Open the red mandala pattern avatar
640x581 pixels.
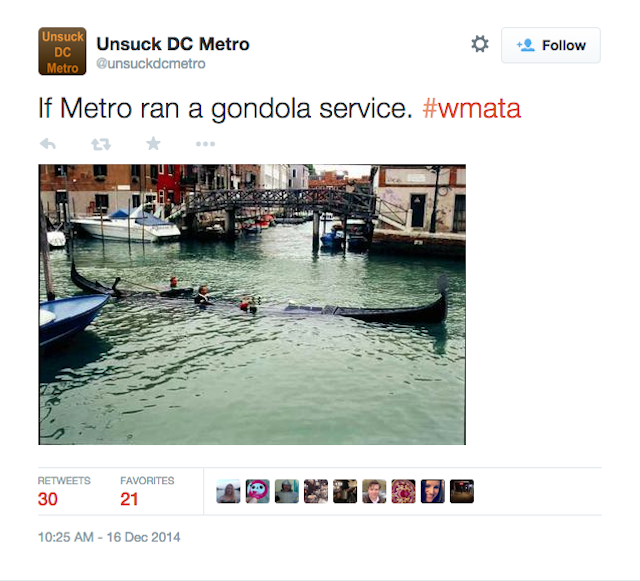point(403,491)
